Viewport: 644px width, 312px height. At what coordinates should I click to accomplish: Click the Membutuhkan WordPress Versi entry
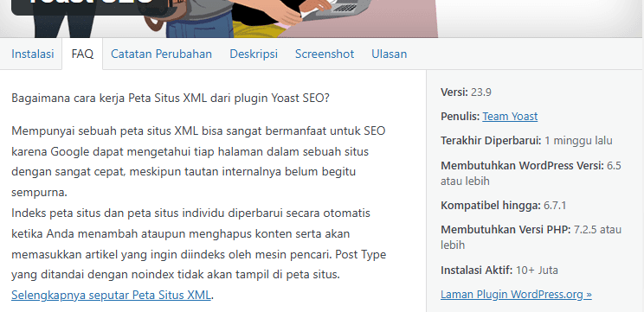click(531, 174)
